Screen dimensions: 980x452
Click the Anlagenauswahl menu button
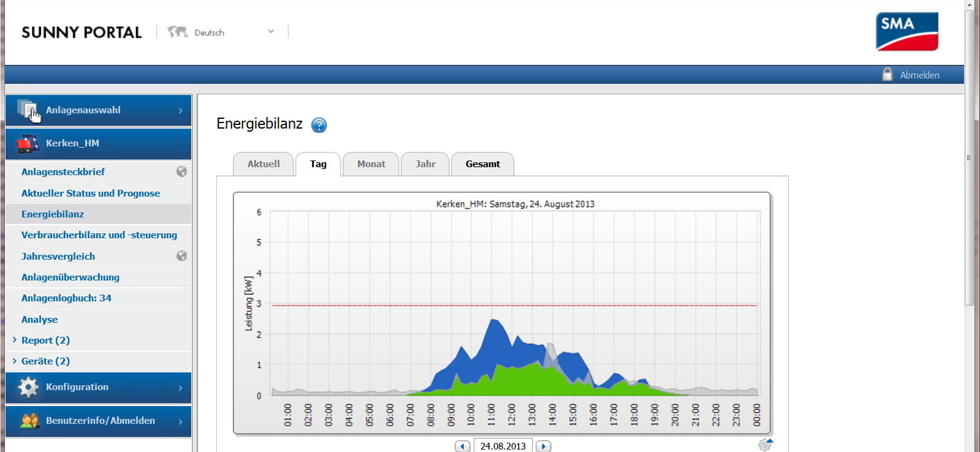pos(98,110)
